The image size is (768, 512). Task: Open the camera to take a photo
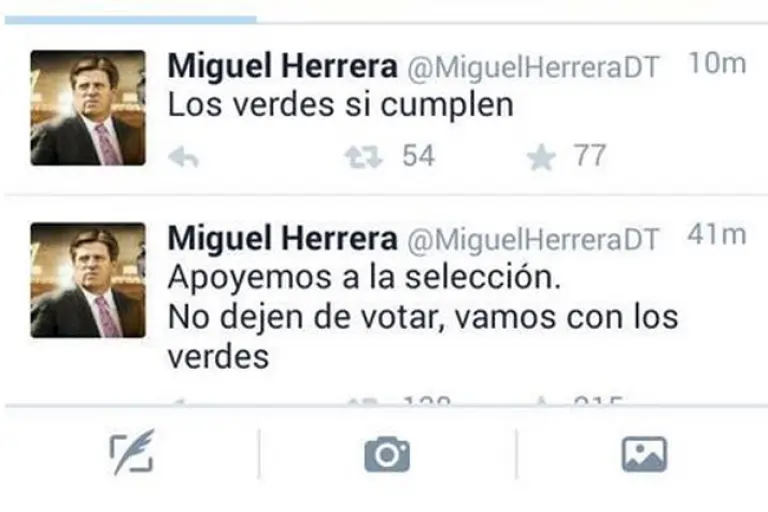point(387,454)
